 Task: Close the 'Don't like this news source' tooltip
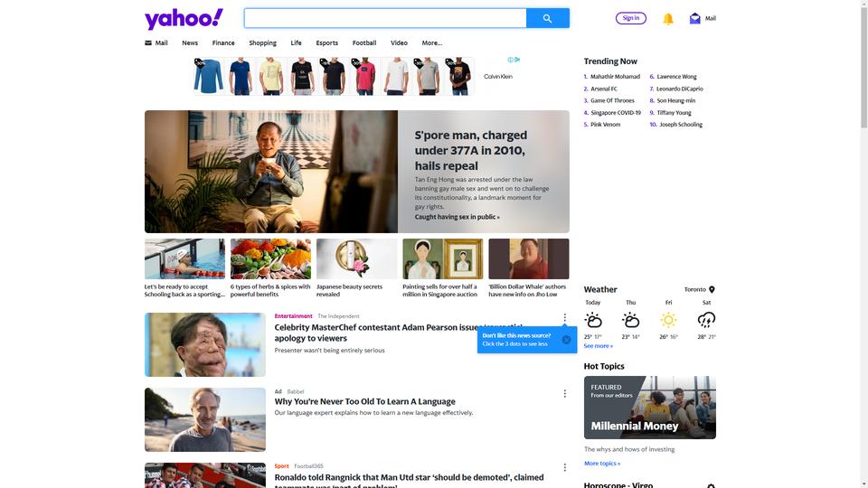tap(566, 340)
